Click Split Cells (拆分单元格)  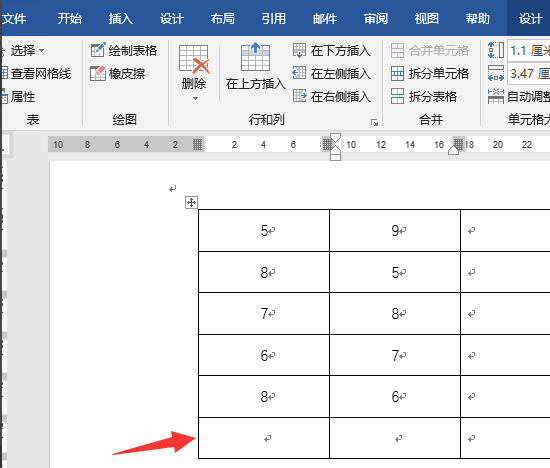(x=430, y=73)
